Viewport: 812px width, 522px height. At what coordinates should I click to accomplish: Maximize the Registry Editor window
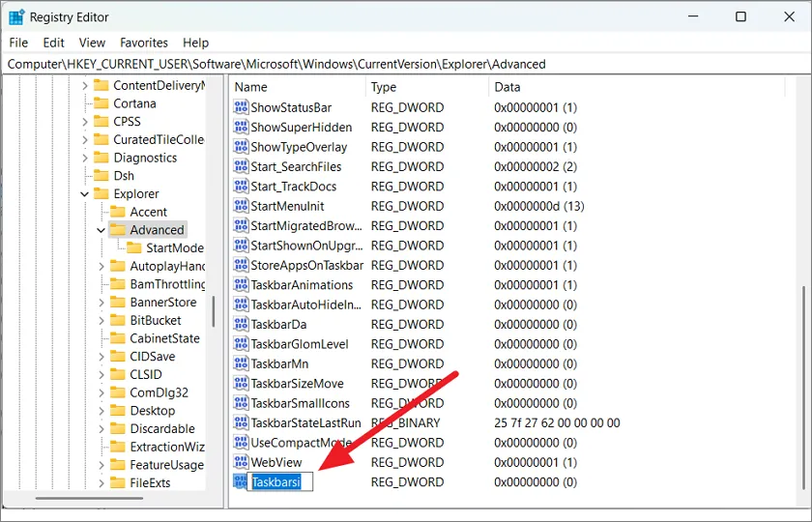tap(741, 16)
